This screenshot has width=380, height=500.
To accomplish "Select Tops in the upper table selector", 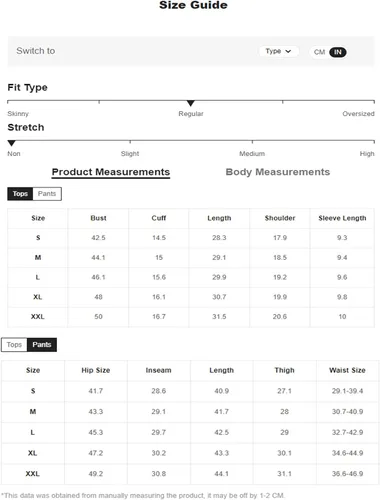I will tap(20, 194).
